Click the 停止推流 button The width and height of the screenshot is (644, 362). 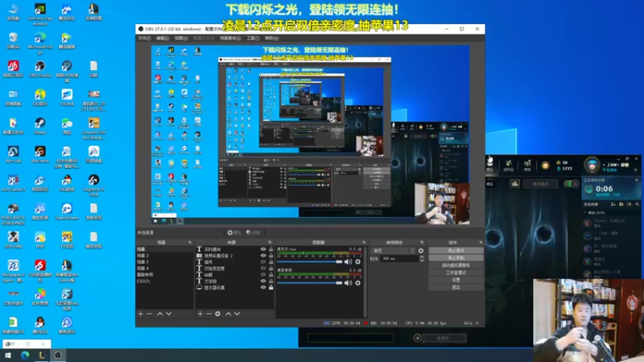tap(456, 250)
